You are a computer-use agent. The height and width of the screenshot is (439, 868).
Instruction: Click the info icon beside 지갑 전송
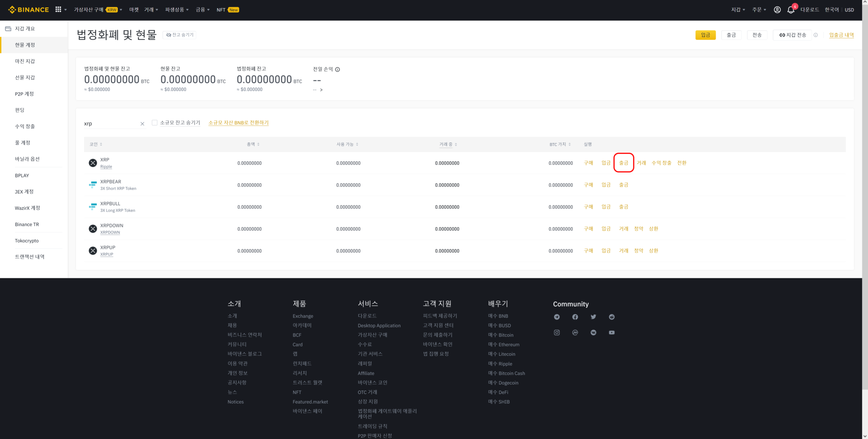pos(816,35)
